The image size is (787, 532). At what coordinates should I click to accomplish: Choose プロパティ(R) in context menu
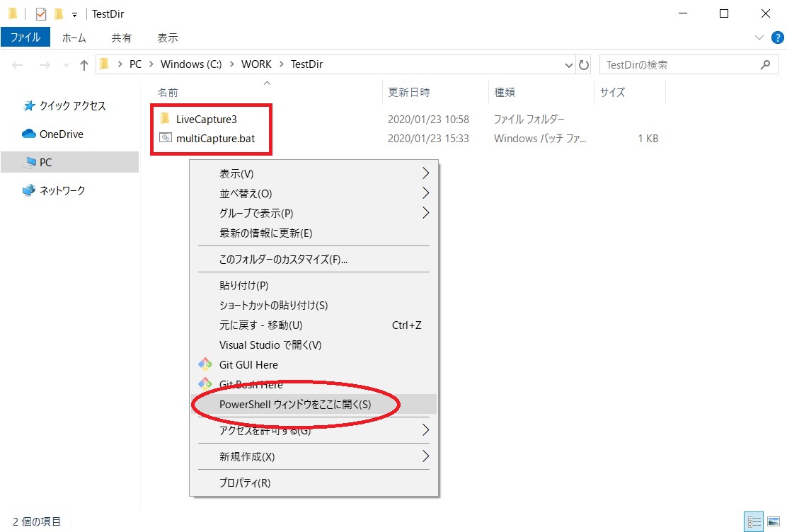click(x=314, y=482)
